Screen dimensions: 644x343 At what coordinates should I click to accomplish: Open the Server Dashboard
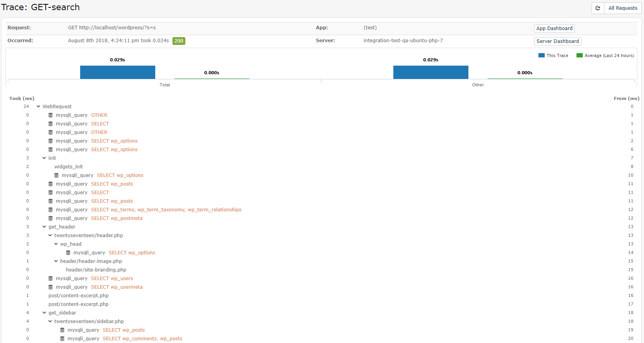pyautogui.click(x=557, y=41)
